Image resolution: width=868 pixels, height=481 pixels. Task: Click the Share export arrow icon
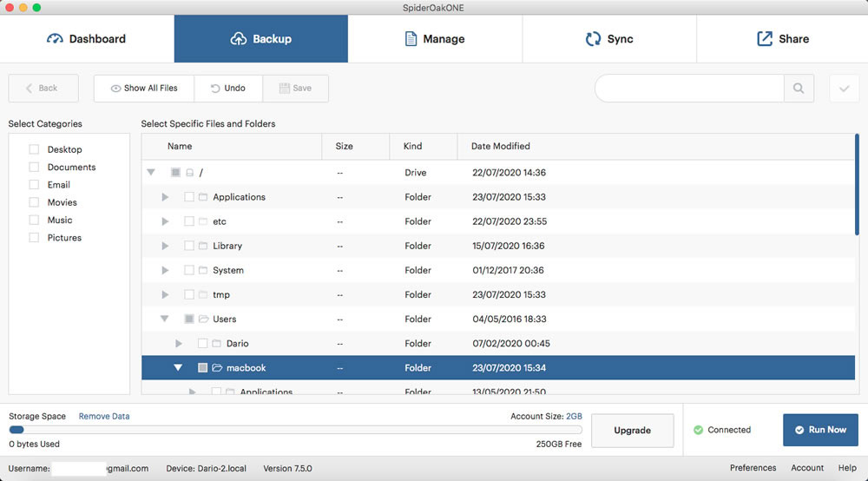pos(765,39)
